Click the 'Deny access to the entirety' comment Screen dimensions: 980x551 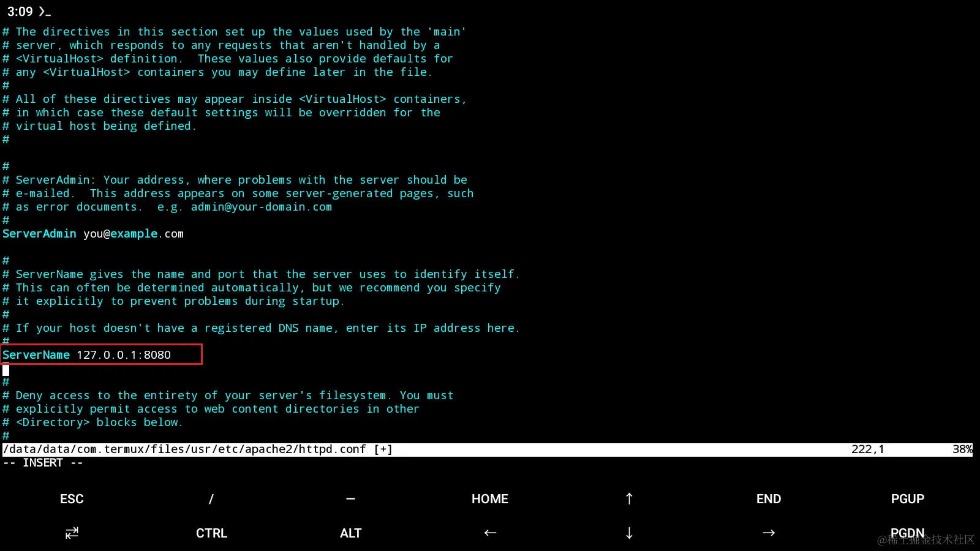pyautogui.click(x=228, y=395)
